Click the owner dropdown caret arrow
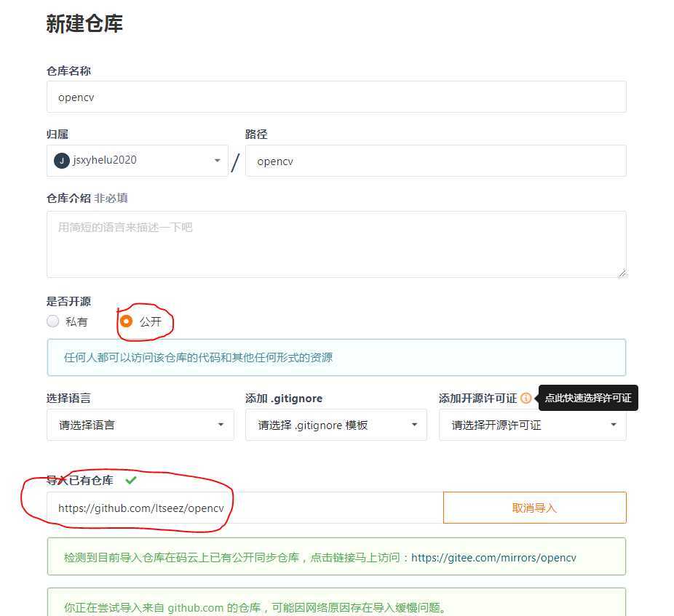This screenshot has height=616, width=674. tap(217, 160)
